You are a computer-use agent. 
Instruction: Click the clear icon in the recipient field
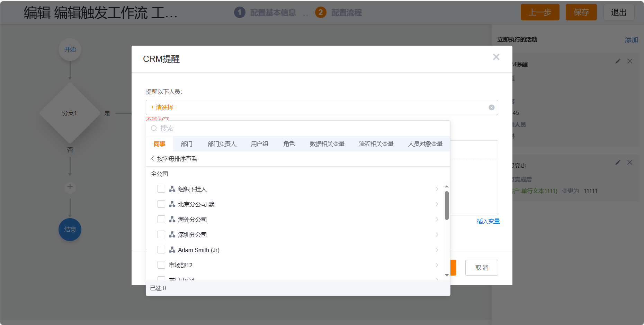pyautogui.click(x=491, y=108)
